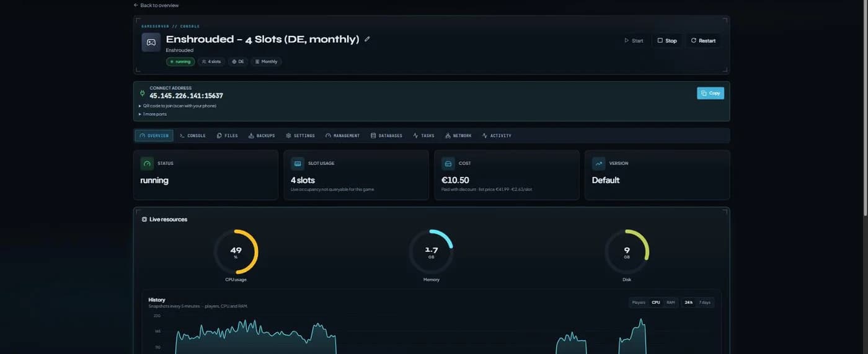Screen dimensions: 868x354
Task: Set history range to 24h
Action: click(689, 303)
